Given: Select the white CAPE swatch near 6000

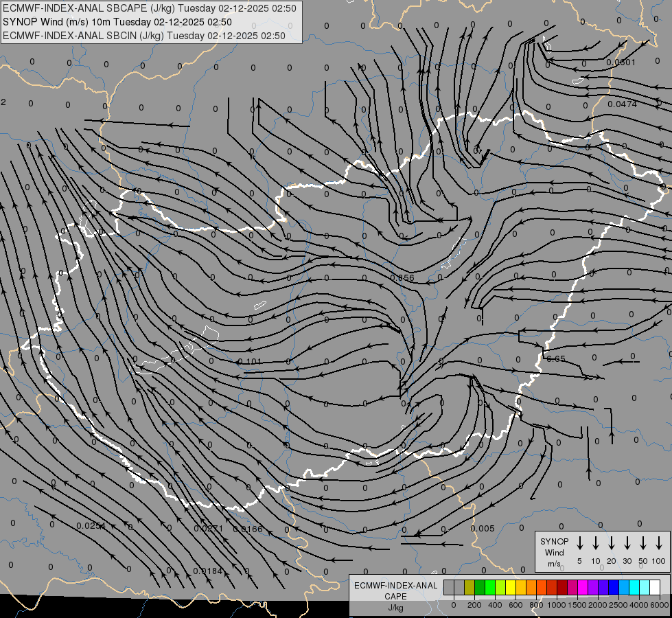Looking at the screenshot, I should pos(655,588).
